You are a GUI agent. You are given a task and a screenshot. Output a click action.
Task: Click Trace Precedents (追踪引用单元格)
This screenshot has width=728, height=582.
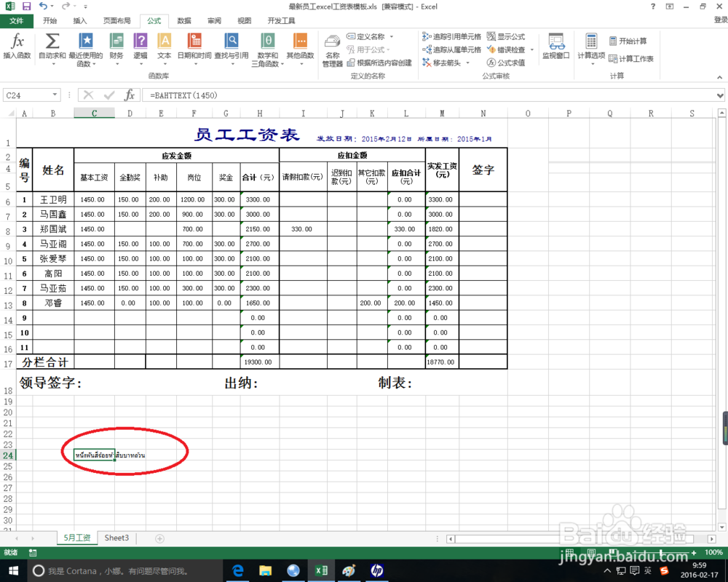pos(452,36)
